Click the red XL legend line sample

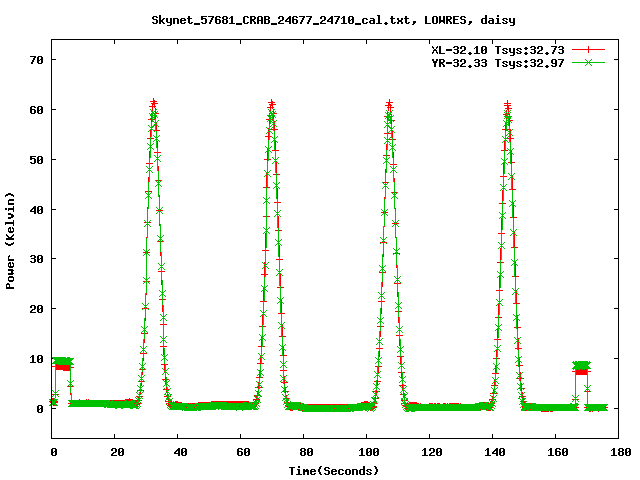(588, 50)
